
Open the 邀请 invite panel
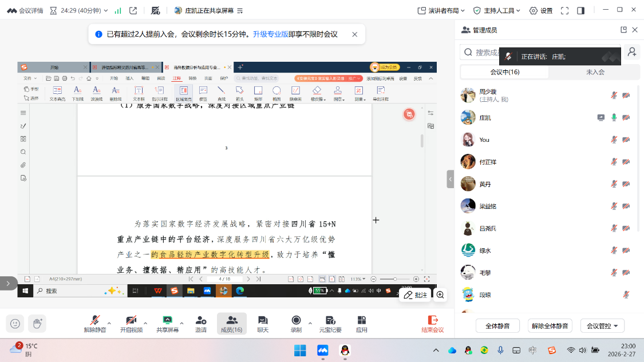tap(201, 323)
